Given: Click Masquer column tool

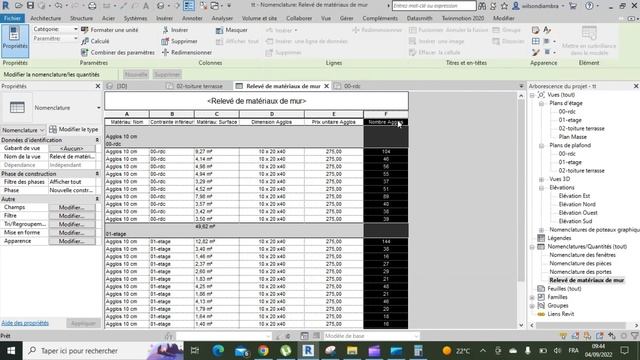Looking at the screenshot, I should tap(231, 30).
